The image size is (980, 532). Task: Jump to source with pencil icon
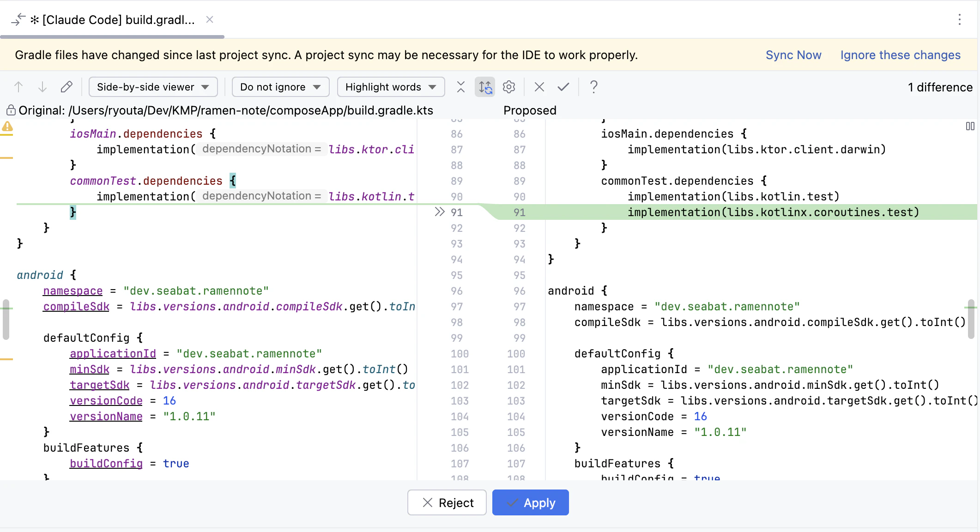[x=67, y=87]
